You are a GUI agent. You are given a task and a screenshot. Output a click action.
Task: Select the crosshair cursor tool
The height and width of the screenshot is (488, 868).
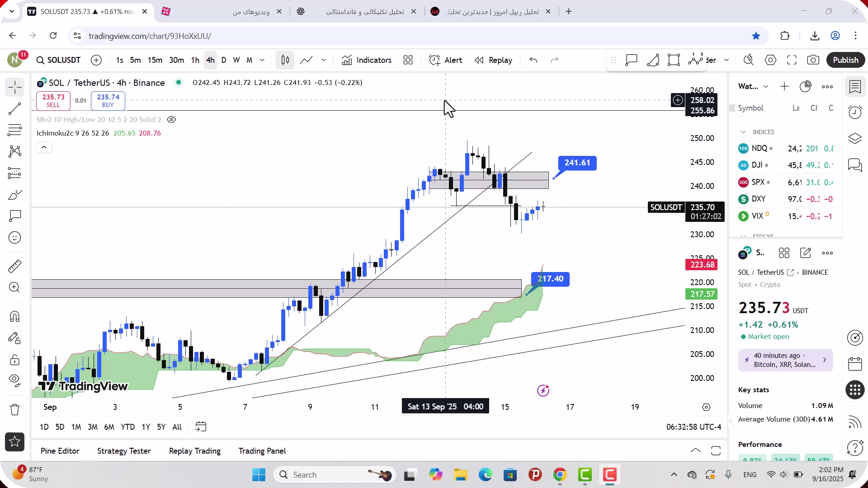15,87
